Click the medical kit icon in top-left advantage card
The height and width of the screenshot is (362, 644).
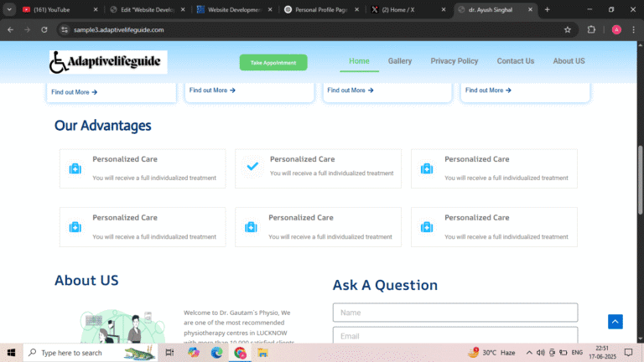[75, 168]
